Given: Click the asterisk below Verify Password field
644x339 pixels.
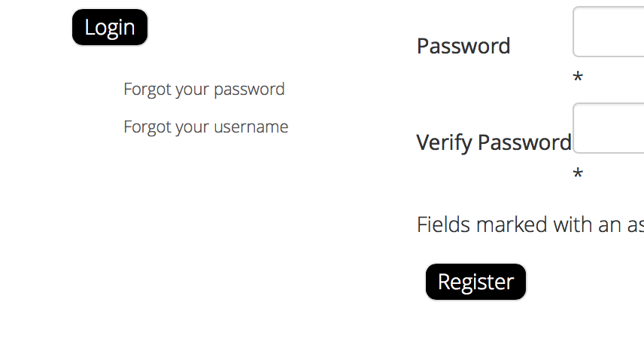Looking at the screenshot, I should coord(578,175).
